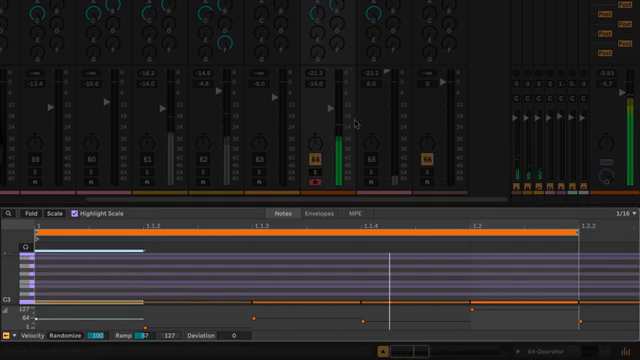This screenshot has height=360, width=640.
Task: Arm track 65 for recording
Action: (371, 182)
